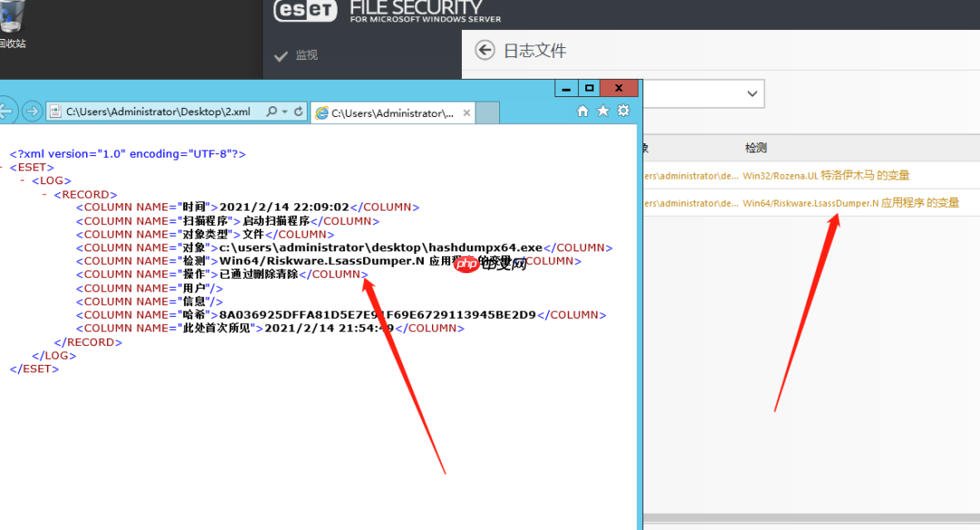Switch to the C:\Users\Administrator tab

tap(390, 113)
